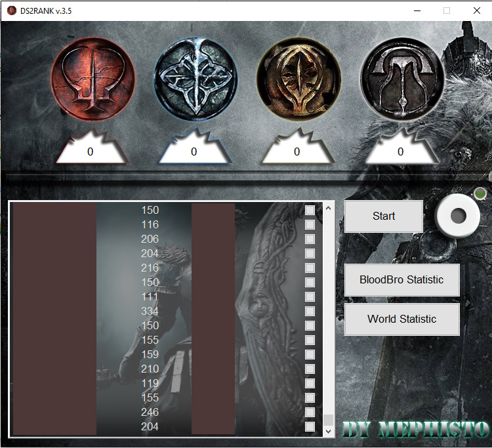This screenshot has height=448, width=492.
Task: Mark the checkbox on the 210 row
Action: pos(310,369)
